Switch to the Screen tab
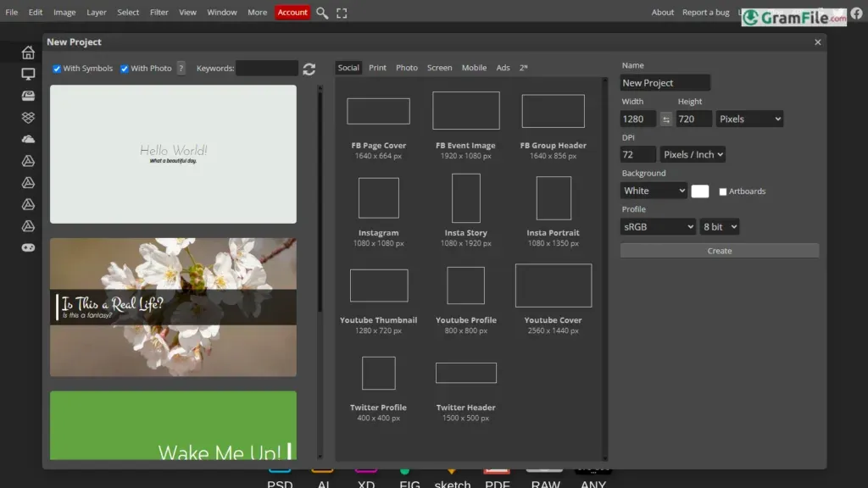This screenshot has height=488, width=868. 440,68
